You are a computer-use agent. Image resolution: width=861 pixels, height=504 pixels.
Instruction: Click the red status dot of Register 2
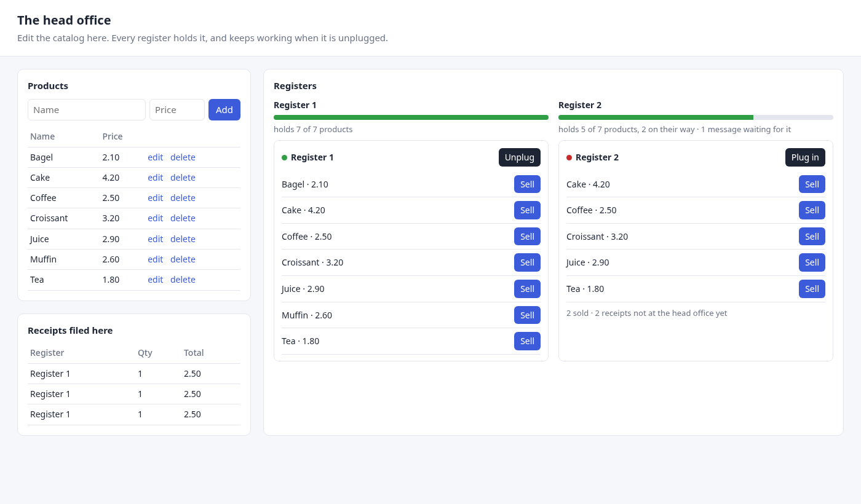tap(569, 157)
